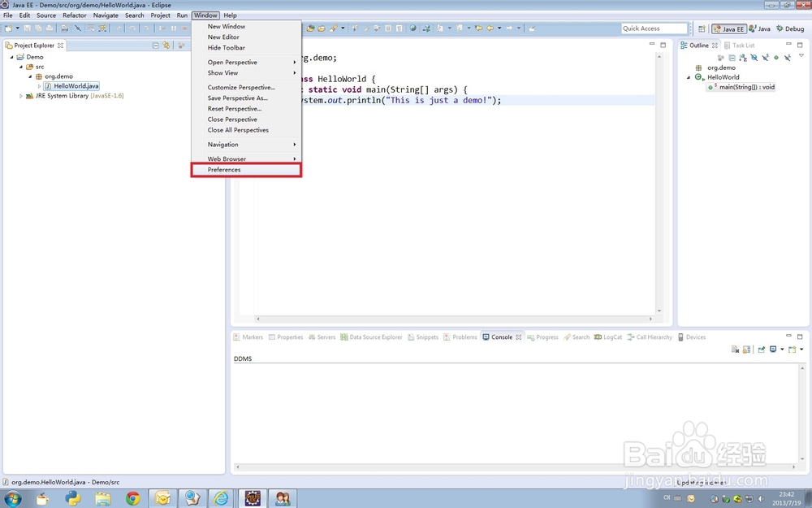This screenshot has height=508, width=812.
Task: Maximize the Console panel
Action: tap(800, 336)
